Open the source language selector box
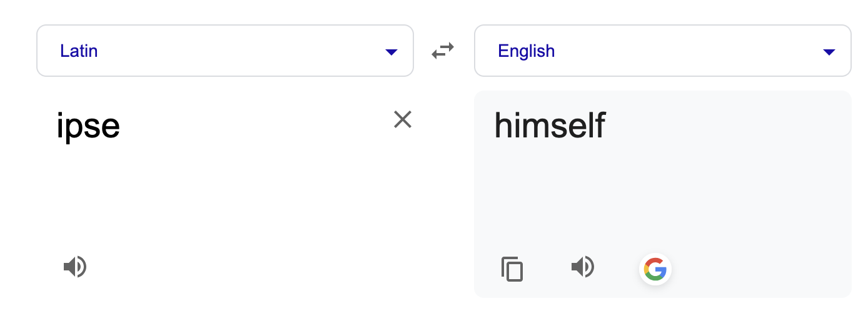Viewport: 868px width, 311px height. pos(225,51)
